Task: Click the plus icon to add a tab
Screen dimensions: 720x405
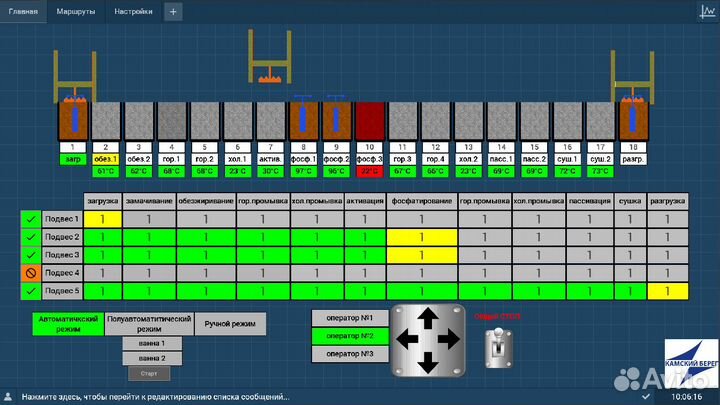Action: [x=173, y=12]
